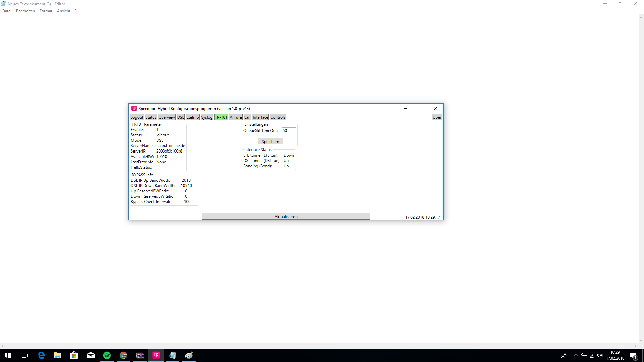Open the Wi-Fi network tray icon
The height and width of the screenshot is (362, 644).
point(592,355)
